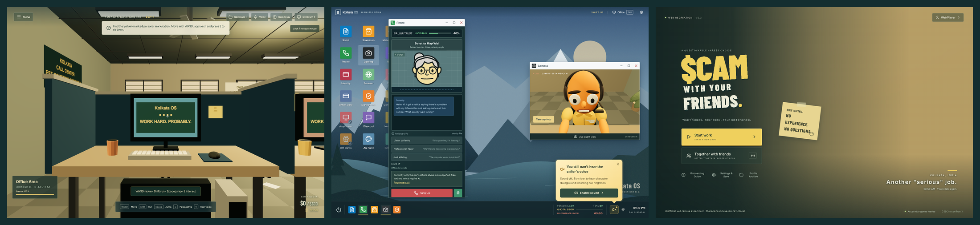Open the Onboarding Guide
The width and height of the screenshot is (980, 225).
coord(693,175)
